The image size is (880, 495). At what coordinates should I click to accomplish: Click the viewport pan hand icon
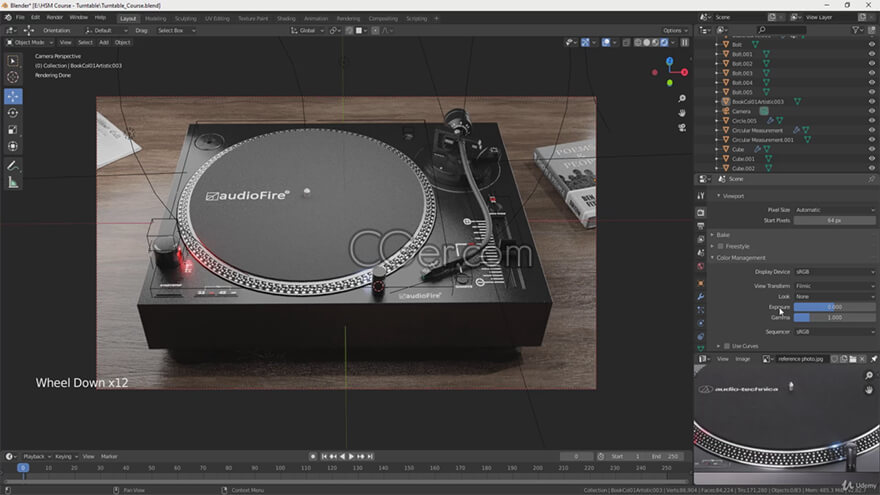coord(682,113)
